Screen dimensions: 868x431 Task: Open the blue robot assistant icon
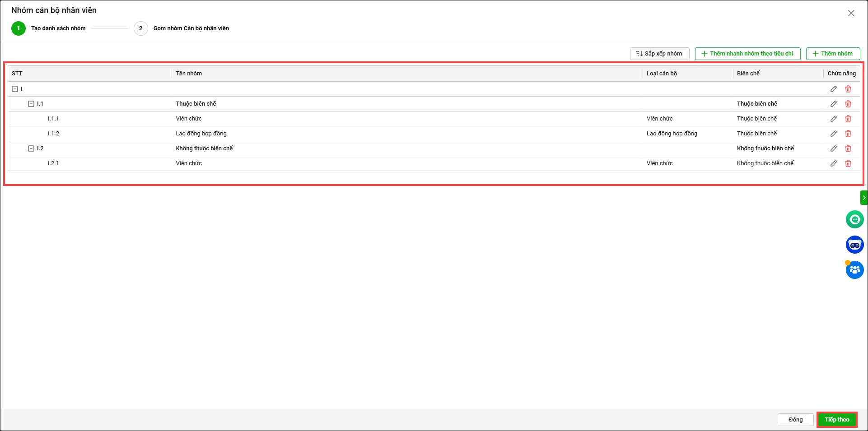854,245
